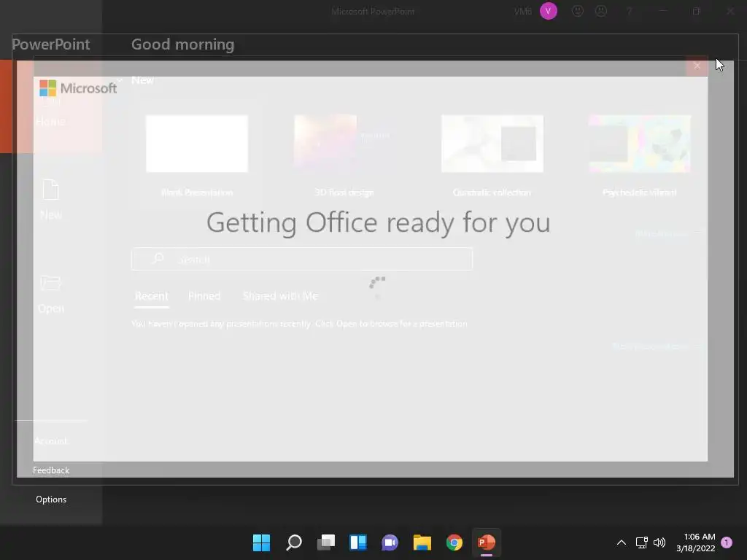Select the New document icon in sidebar
This screenshot has height=560, width=747.
coord(50,190)
